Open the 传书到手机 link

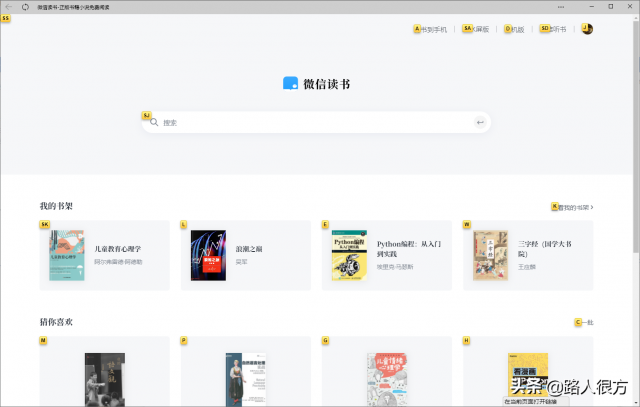(x=431, y=29)
